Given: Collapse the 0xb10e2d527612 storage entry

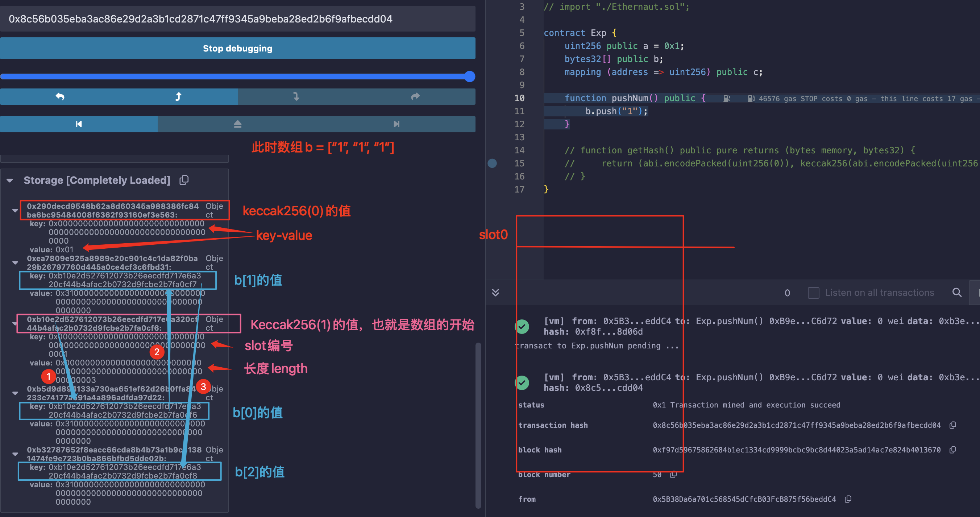Looking at the screenshot, I should click(x=15, y=324).
